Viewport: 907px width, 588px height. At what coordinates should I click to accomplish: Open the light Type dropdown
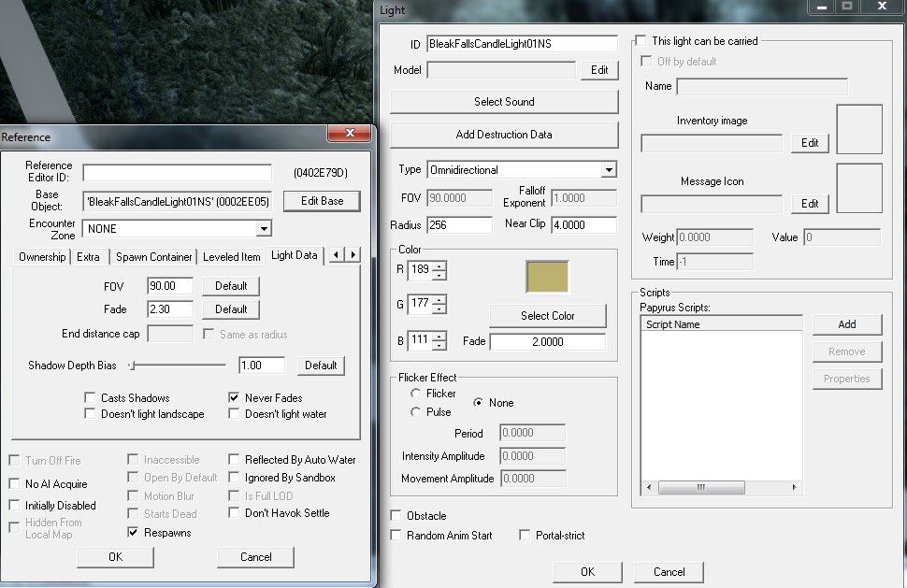coord(609,170)
